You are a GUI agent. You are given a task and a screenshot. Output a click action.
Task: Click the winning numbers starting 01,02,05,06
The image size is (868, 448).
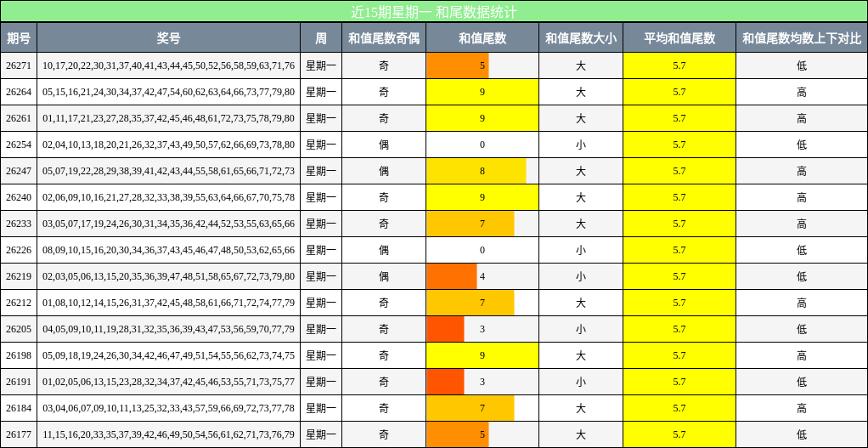(168, 382)
